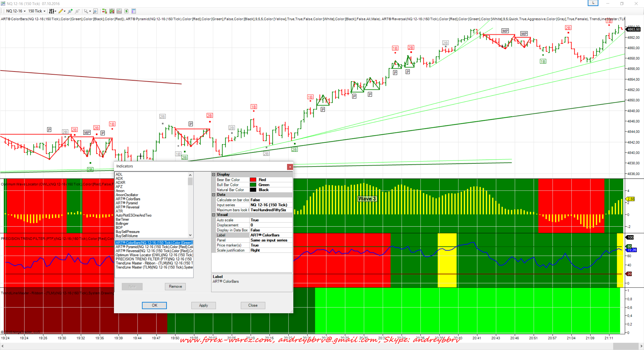Viewport: 644px width, 350px height.
Task: Click the zoom frame magnifier icon
Action: [95, 11]
